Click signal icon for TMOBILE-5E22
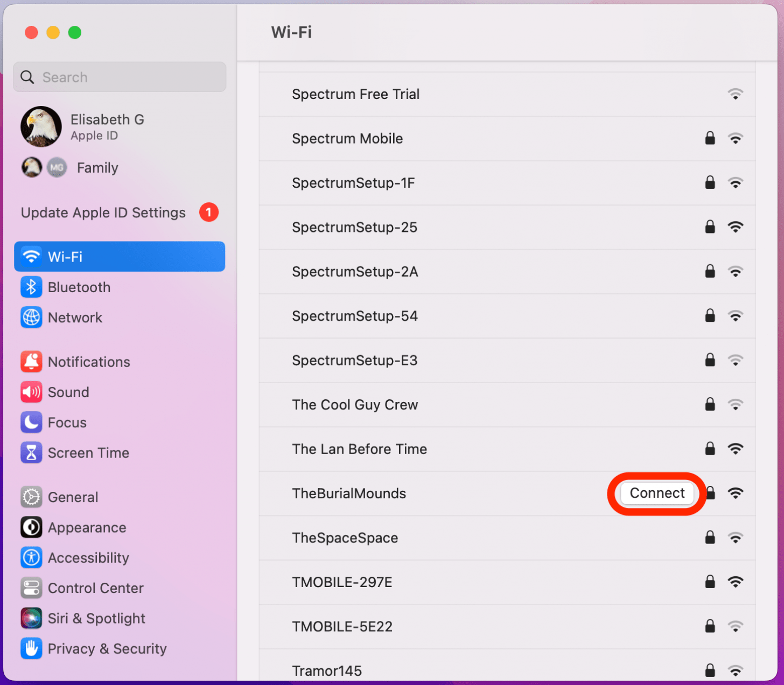Image resolution: width=784 pixels, height=685 pixels. pos(736,626)
